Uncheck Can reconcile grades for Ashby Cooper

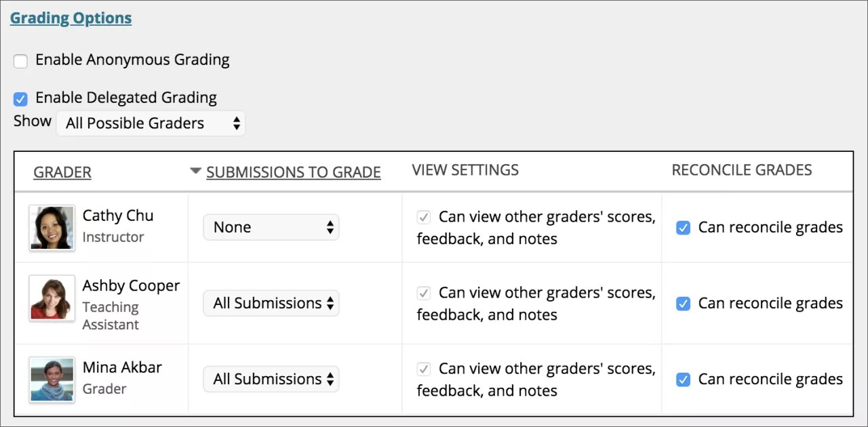[x=683, y=304]
